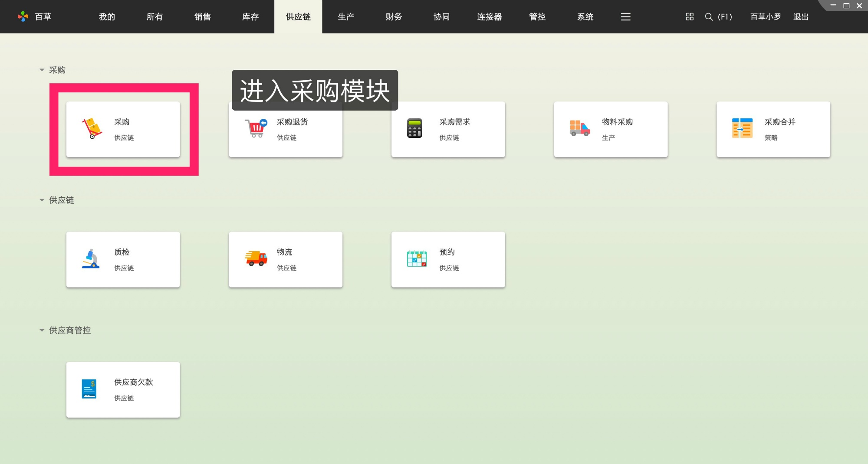Collapse the 采购 section

pyautogui.click(x=42, y=70)
